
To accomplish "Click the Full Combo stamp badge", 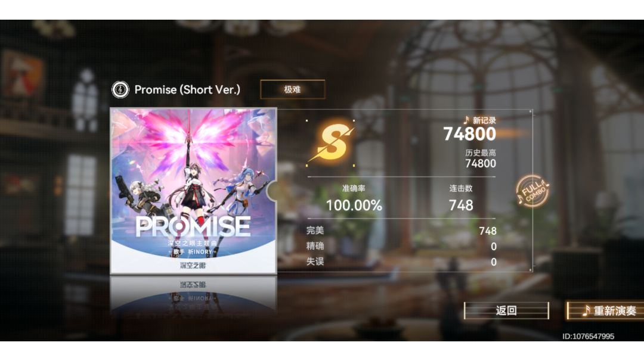I will pos(532,191).
